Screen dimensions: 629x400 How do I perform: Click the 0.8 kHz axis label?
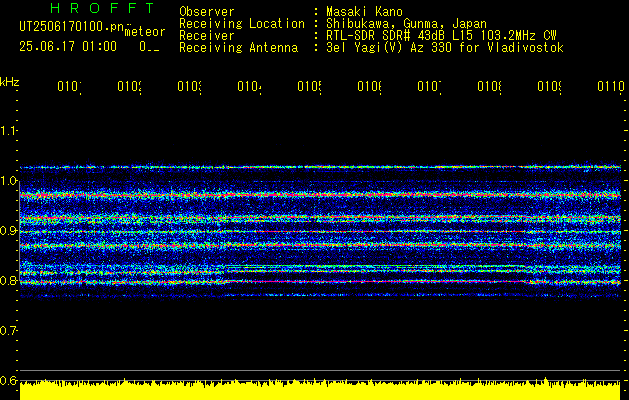[9, 281]
